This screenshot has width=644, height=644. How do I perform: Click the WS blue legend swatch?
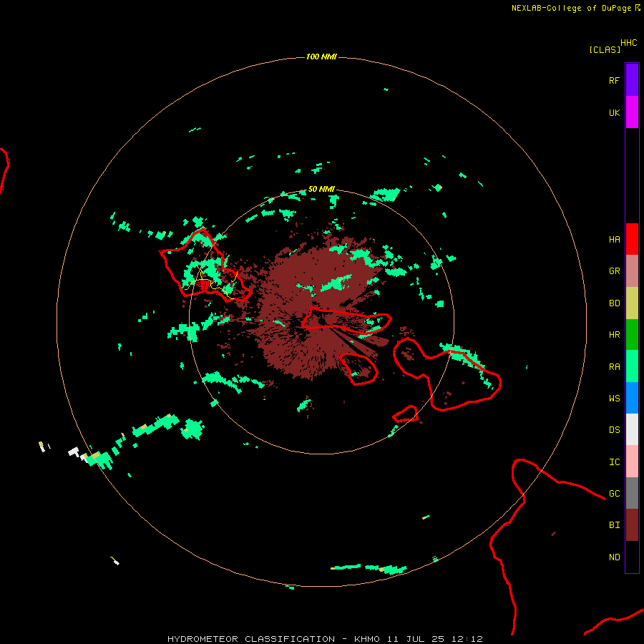pos(632,398)
